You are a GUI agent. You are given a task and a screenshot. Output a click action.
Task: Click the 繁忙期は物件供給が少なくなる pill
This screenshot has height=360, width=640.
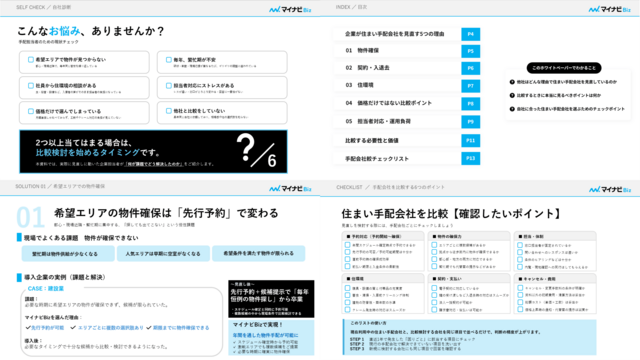click(68, 253)
